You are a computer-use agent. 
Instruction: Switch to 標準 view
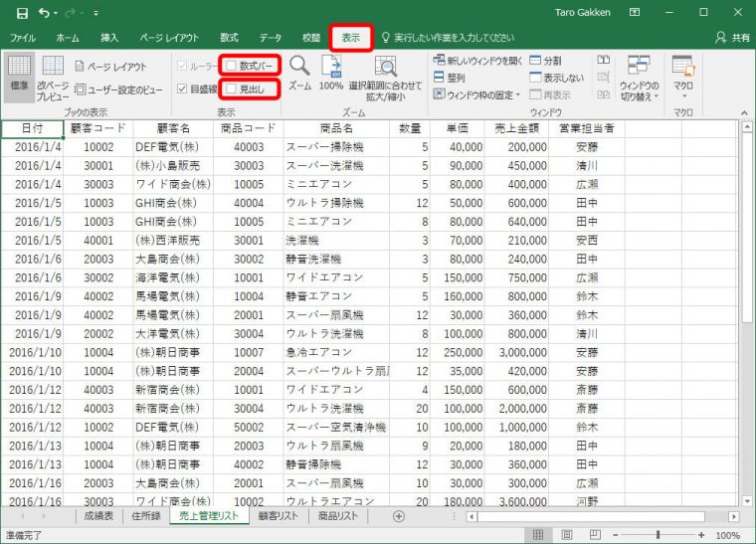point(19,77)
